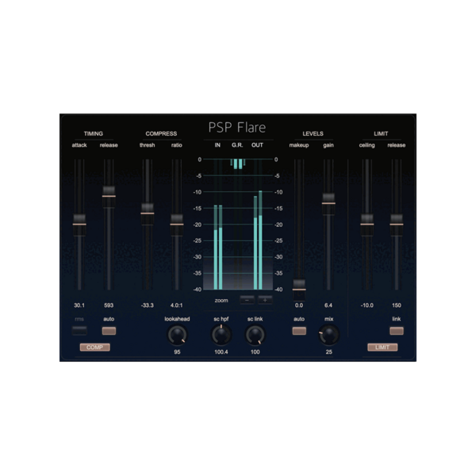Click the PSP Flare title logo

pyautogui.click(x=237, y=128)
